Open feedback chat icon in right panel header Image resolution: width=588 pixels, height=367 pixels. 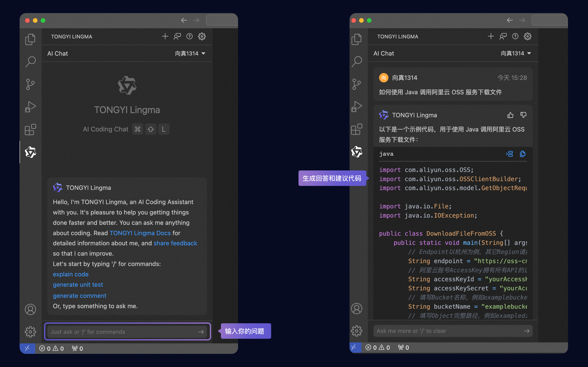coord(503,36)
